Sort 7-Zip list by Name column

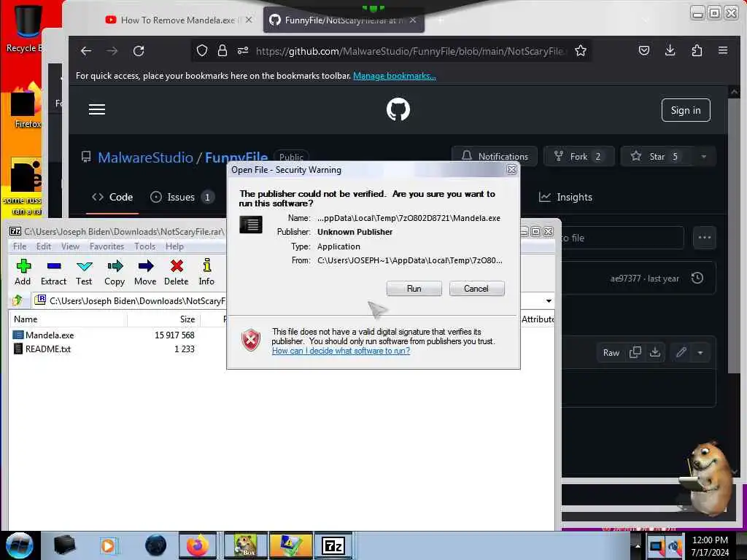(x=68, y=319)
